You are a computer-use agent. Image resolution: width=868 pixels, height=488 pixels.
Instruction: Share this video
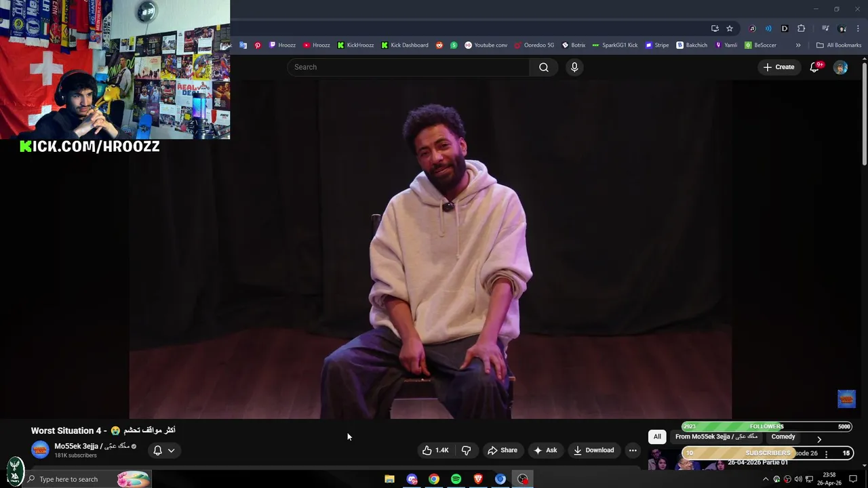click(x=502, y=450)
